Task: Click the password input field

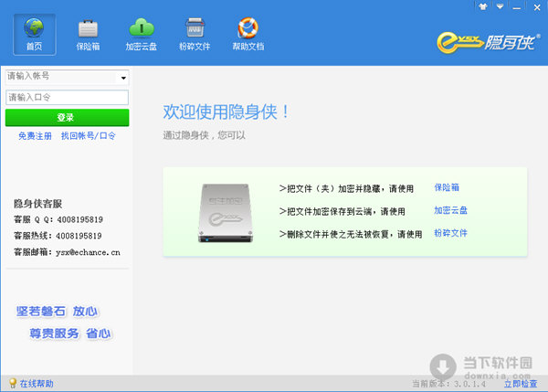Action: 67,97
